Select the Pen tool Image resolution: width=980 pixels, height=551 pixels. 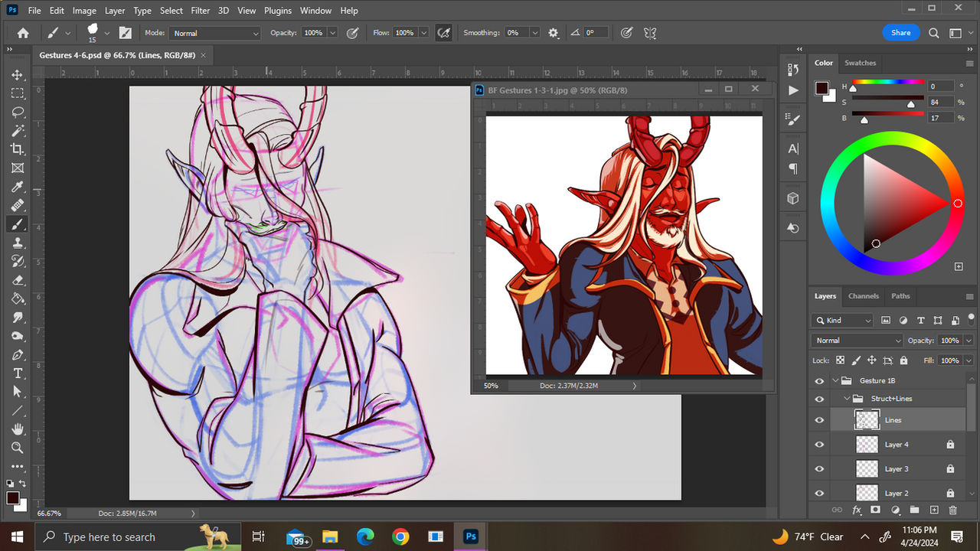coord(17,354)
